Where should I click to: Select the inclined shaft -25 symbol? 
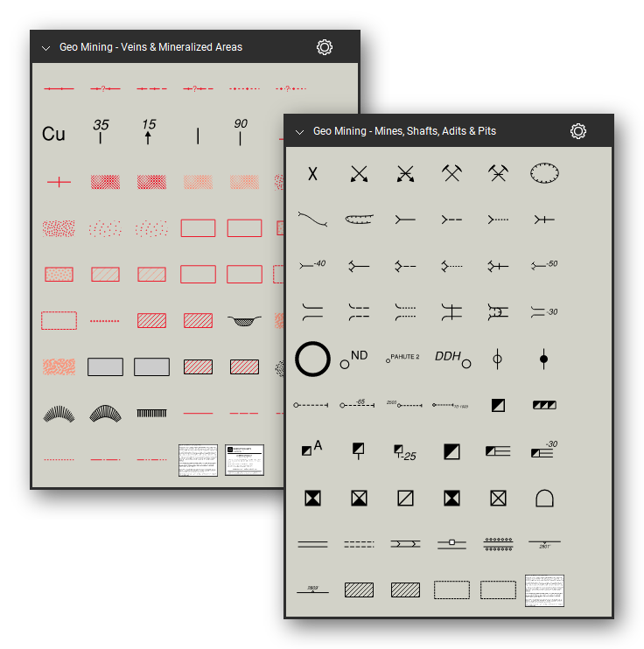coord(405,453)
